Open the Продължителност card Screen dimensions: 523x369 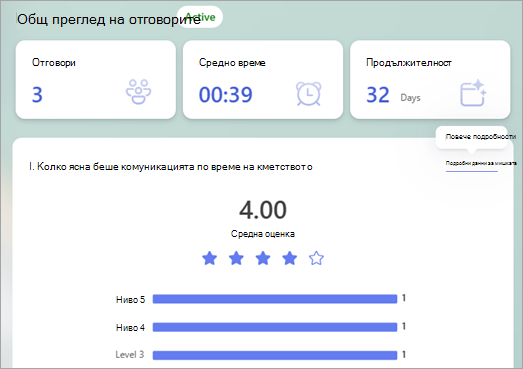click(430, 80)
